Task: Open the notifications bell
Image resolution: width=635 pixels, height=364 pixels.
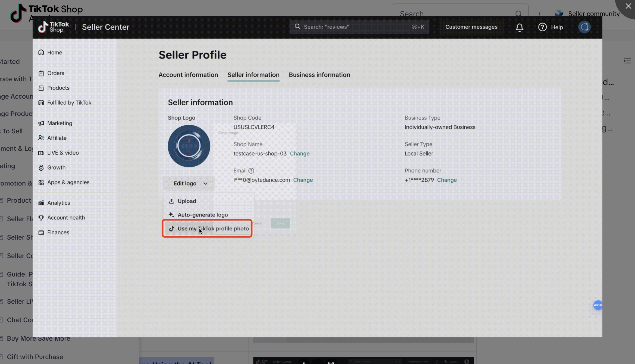Action: pyautogui.click(x=519, y=27)
